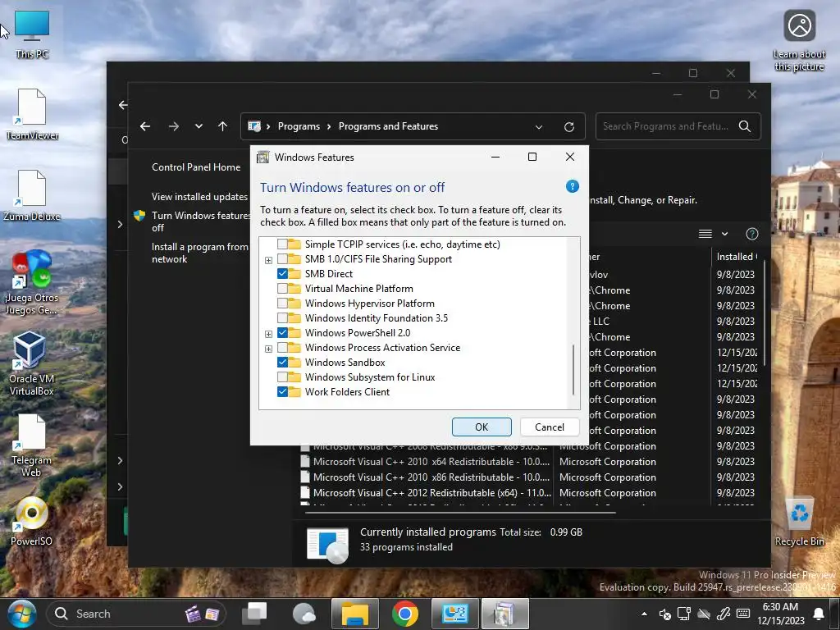Open Google Chrome from the taskbar
This screenshot has height=630, width=840.
point(405,614)
